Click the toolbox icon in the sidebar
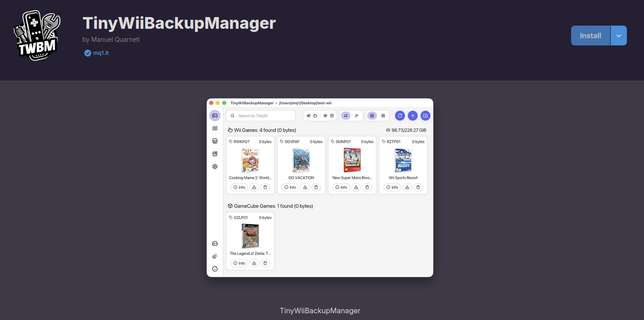The image size is (644, 320). (215, 154)
